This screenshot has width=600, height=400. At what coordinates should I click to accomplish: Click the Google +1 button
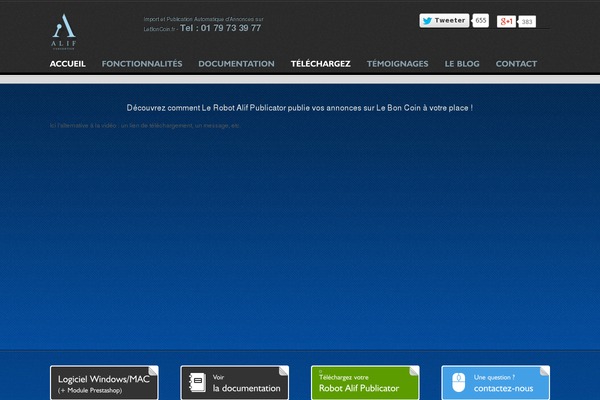coord(506,21)
